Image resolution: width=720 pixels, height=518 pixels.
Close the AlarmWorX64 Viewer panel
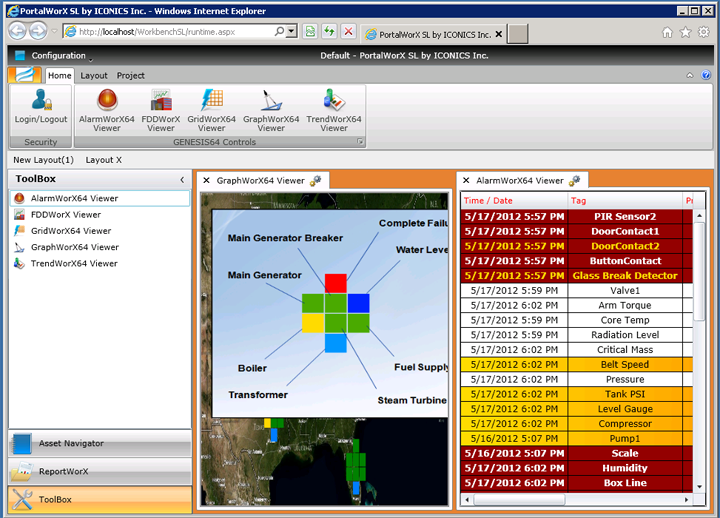[466, 180]
